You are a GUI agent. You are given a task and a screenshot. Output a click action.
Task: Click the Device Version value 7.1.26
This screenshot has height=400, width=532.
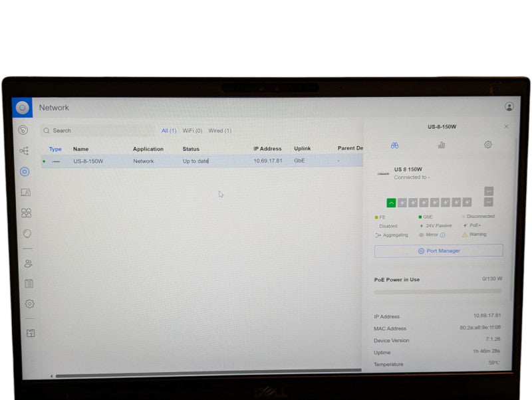(x=493, y=339)
